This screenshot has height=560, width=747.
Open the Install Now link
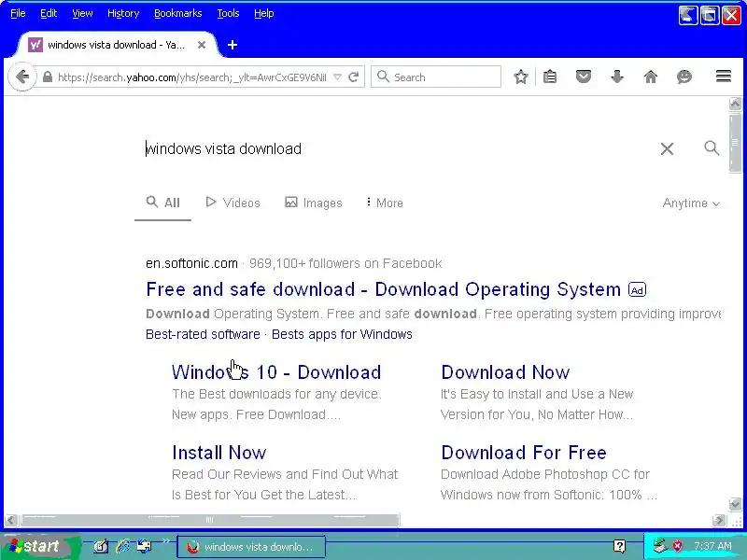[219, 453]
